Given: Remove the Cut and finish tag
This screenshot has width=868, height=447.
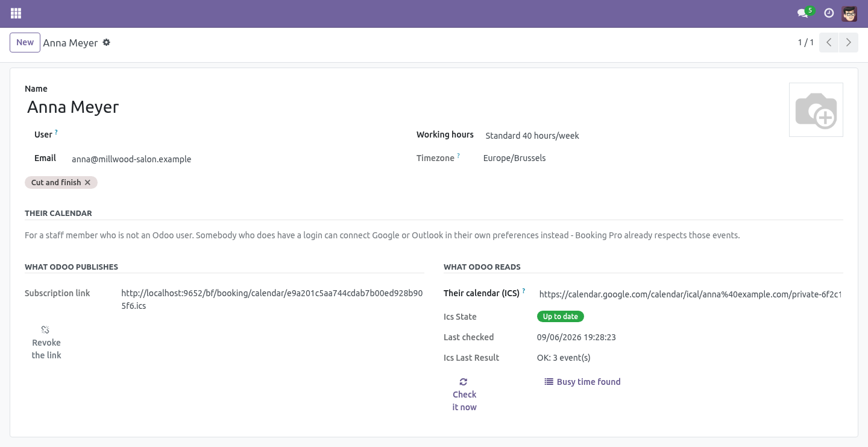Looking at the screenshot, I should click(x=87, y=182).
